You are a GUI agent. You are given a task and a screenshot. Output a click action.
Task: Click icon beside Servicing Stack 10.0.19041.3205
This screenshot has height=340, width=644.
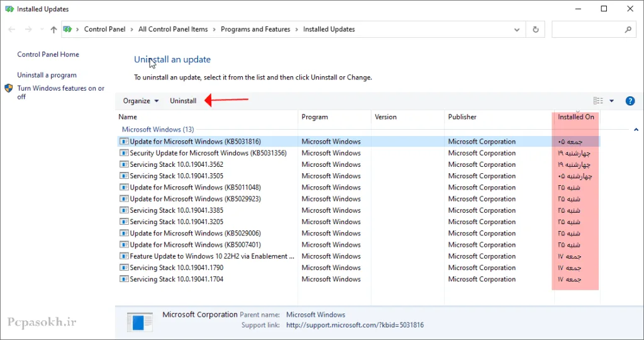click(124, 222)
